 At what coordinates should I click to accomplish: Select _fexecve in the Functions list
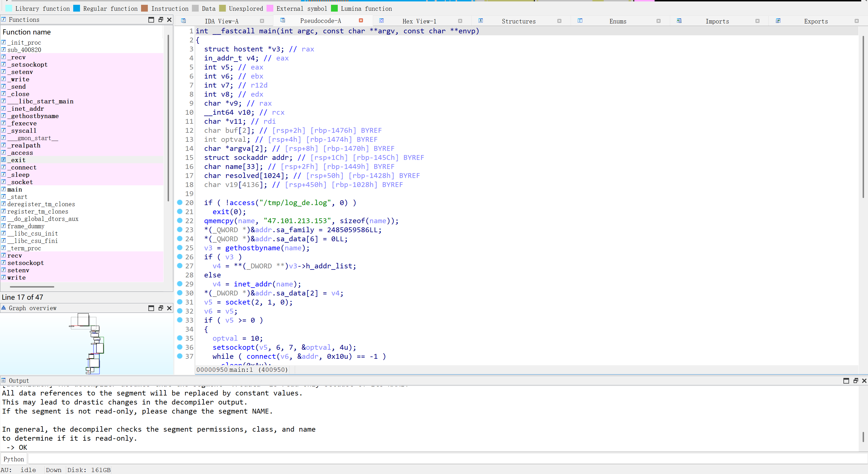click(x=82, y=123)
